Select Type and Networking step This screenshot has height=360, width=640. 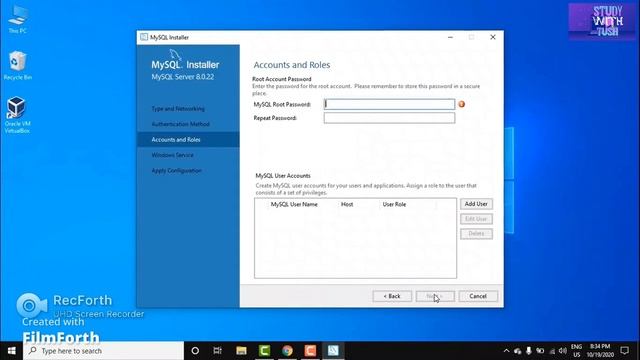tap(178, 109)
